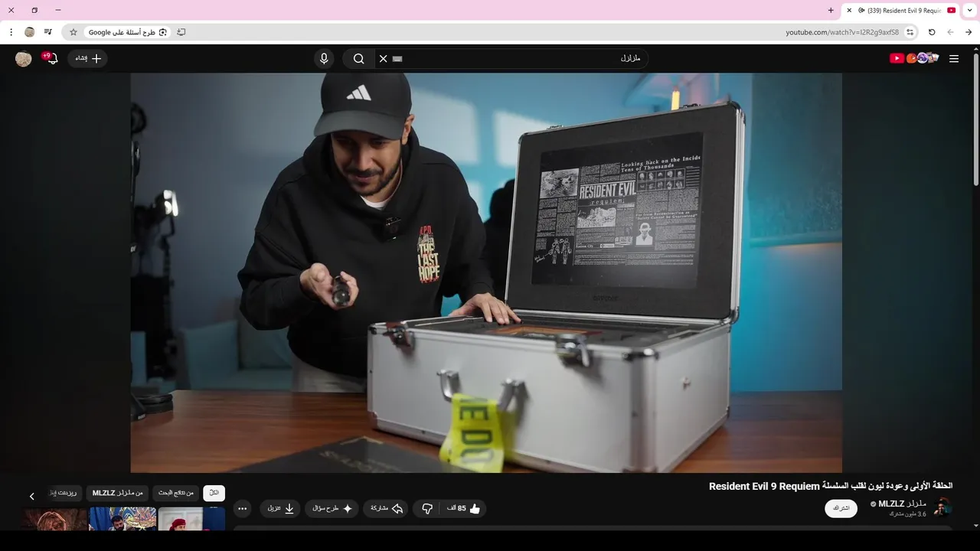The width and height of the screenshot is (980, 551).
Task: Open the Chrome profile avatar
Action: (30, 32)
